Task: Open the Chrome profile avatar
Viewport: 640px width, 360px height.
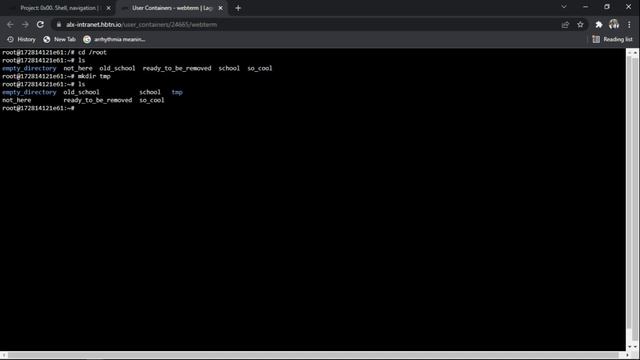Action: pos(614,24)
